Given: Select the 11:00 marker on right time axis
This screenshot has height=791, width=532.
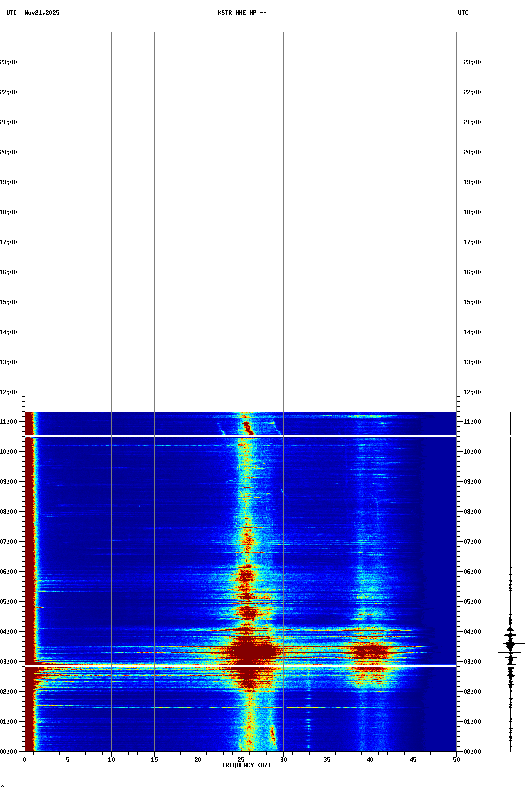Looking at the screenshot, I should [x=472, y=422].
